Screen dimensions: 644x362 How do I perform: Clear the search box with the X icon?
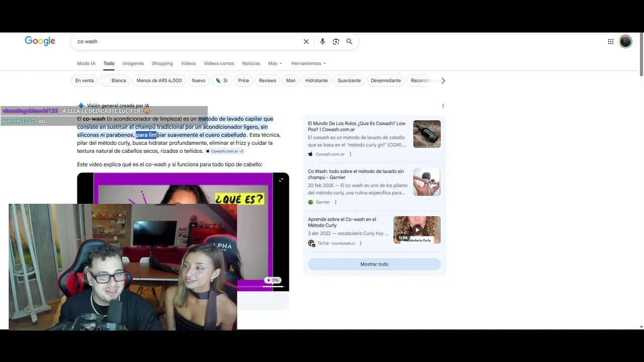(x=306, y=42)
